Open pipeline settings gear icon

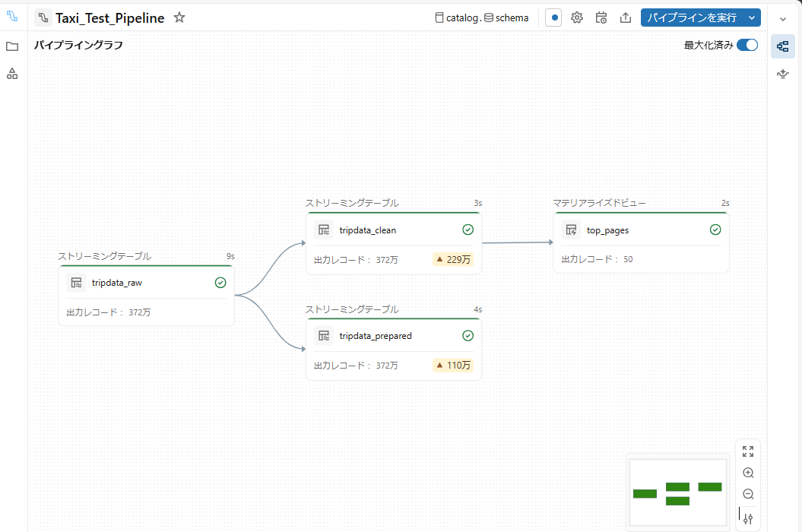[x=577, y=17]
